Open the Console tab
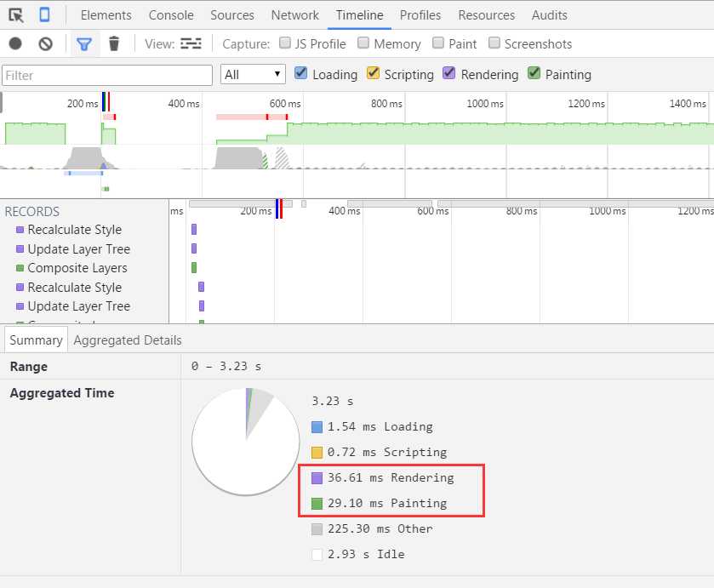 [171, 15]
